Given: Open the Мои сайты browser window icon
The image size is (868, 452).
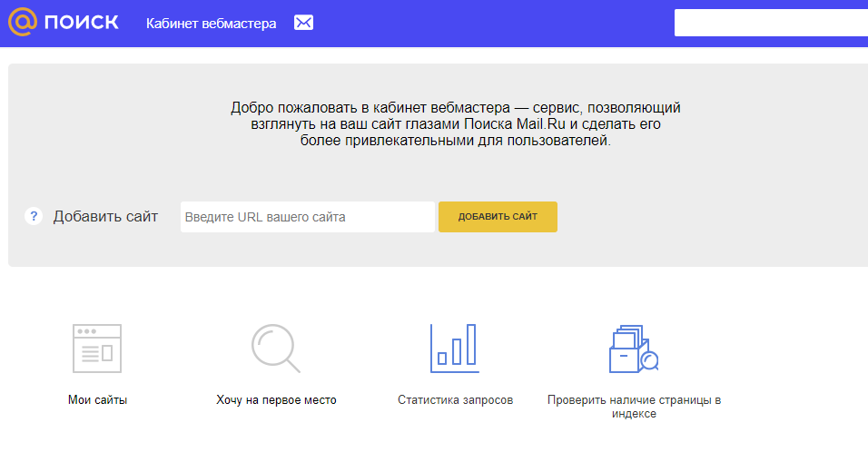Looking at the screenshot, I should 97,349.
